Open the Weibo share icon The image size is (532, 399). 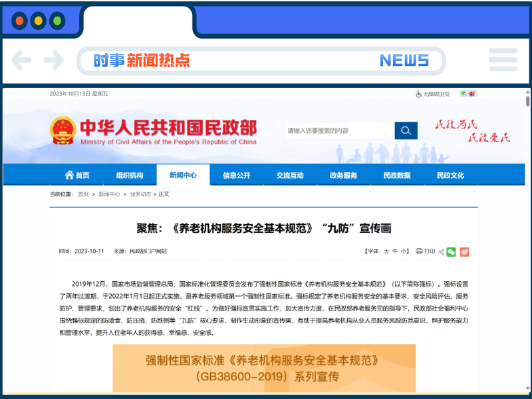[464, 251]
